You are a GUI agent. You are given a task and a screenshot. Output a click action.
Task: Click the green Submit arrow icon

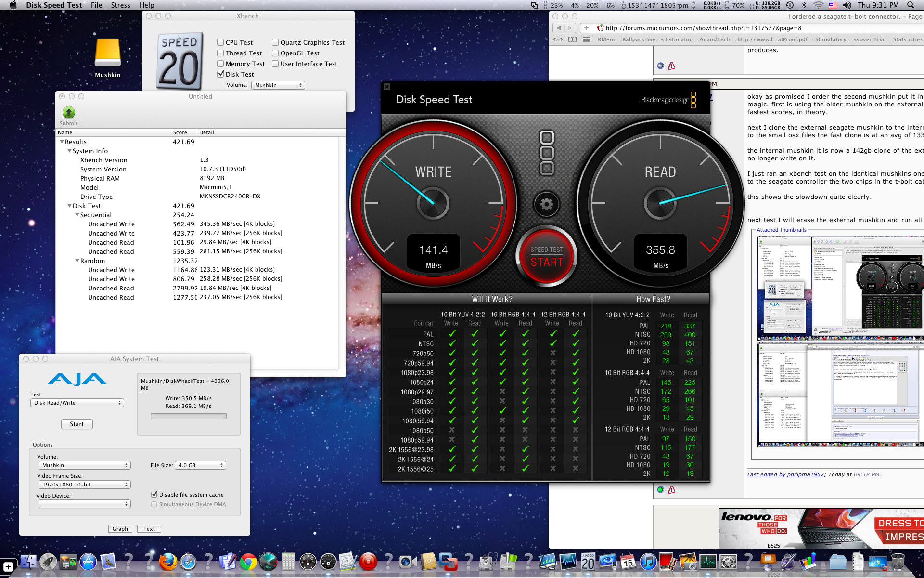pos(69,113)
